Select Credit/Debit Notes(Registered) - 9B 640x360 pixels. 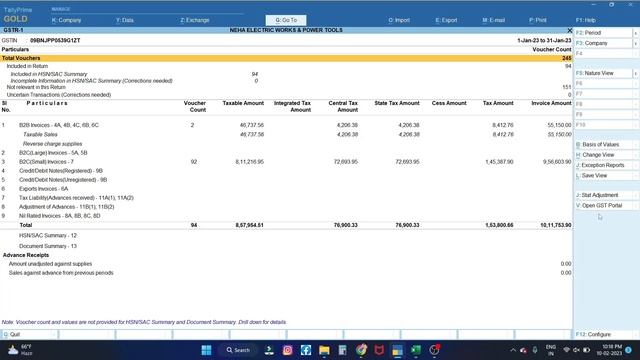click(x=286, y=171)
